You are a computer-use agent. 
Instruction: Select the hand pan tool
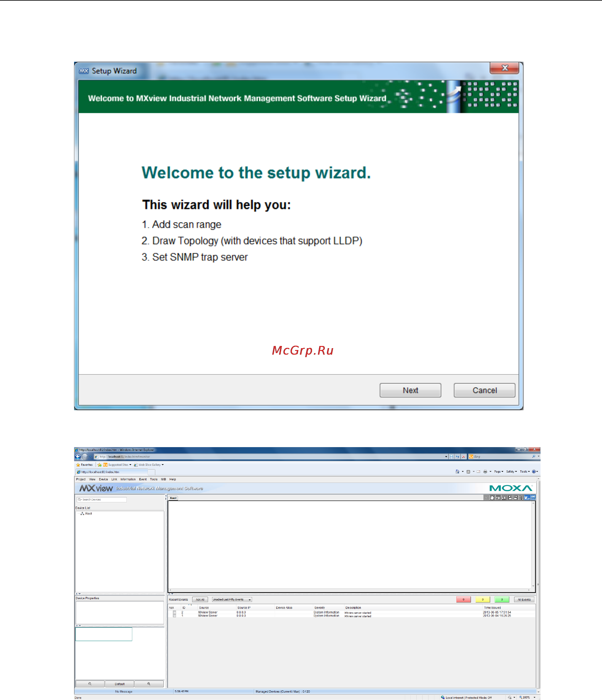coord(492,498)
